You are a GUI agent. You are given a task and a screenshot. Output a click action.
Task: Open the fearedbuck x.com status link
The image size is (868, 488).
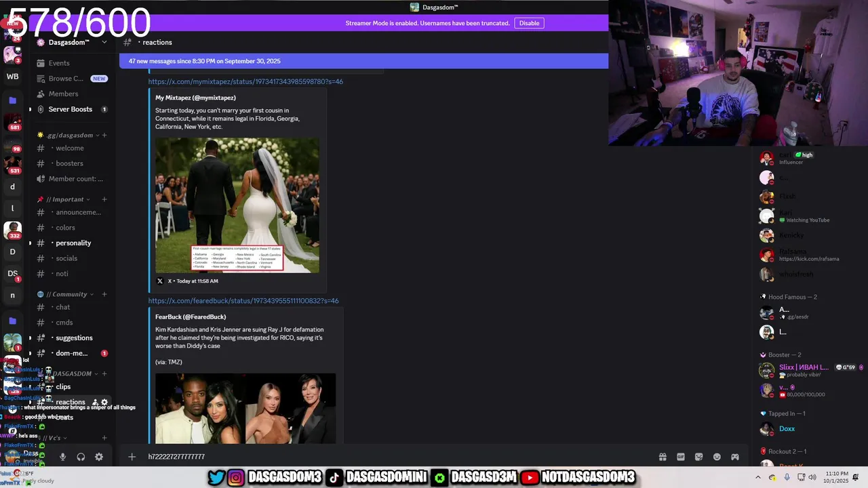(x=243, y=300)
